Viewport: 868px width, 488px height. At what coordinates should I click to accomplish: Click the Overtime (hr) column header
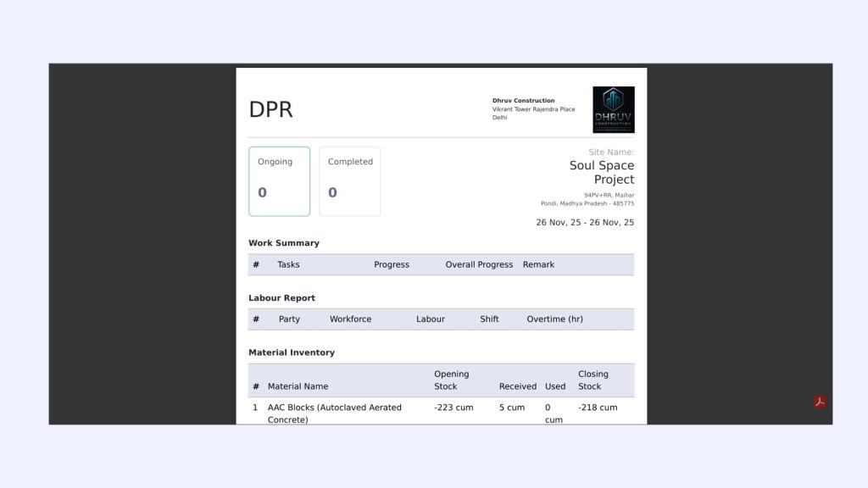tap(554, 319)
